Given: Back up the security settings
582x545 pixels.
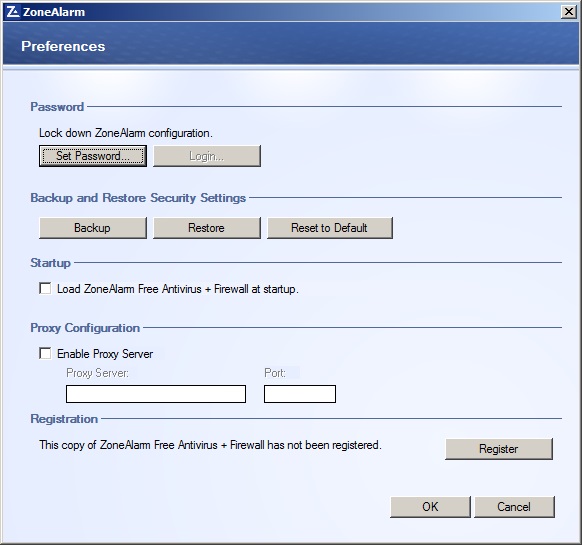Looking at the screenshot, I should (93, 228).
